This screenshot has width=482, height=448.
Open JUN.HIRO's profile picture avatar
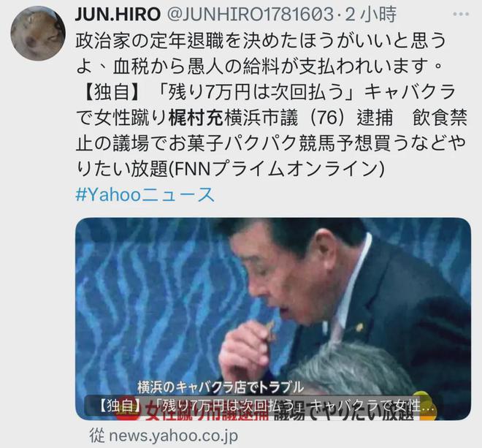38,33
